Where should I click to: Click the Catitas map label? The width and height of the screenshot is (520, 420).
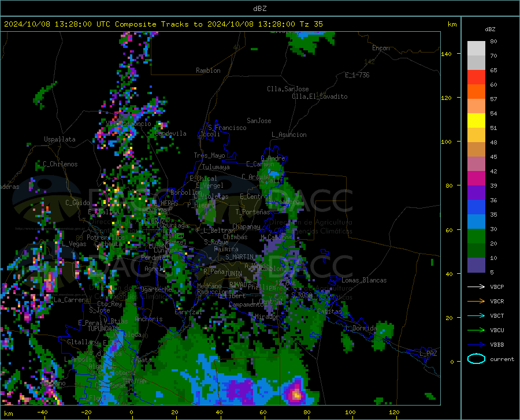click(329, 311)
